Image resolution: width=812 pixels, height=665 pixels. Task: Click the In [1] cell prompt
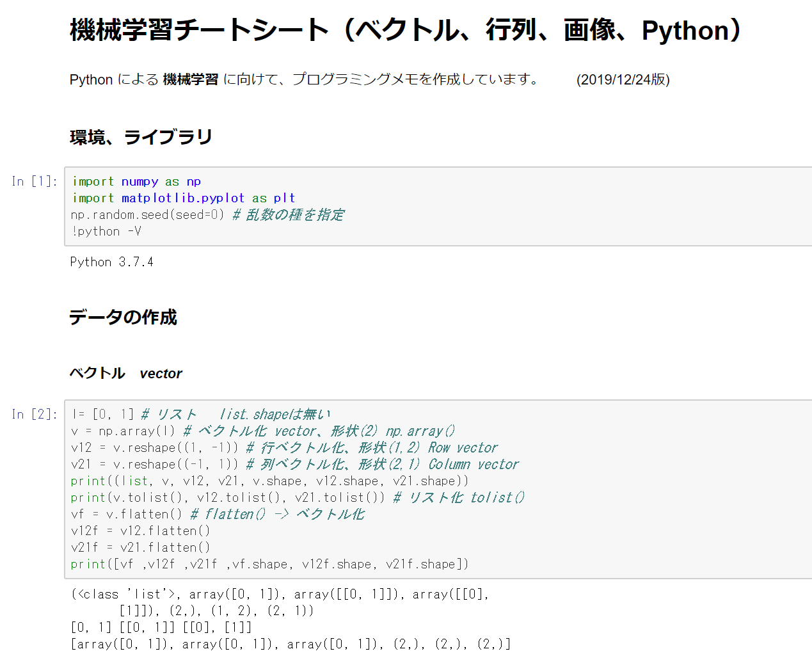click(x=35, y=181)
